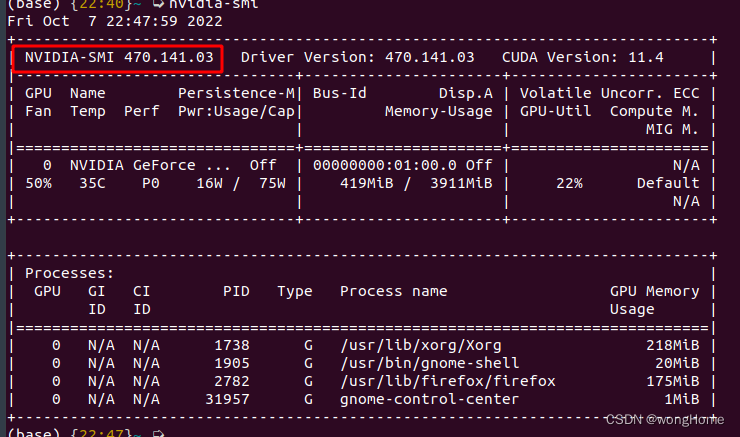Viewport: 740px width, 437px height.
Task: Click the date line 'Fri Oct 7 22:47:59 2022'
Action: pyautogui.click(x=115, y=22)
